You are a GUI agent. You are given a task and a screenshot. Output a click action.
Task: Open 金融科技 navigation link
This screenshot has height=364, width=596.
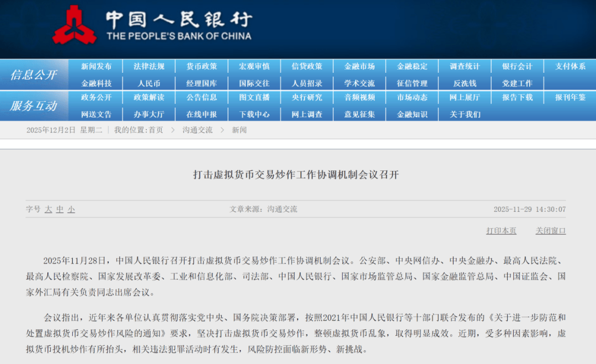(x=96, y=83)
